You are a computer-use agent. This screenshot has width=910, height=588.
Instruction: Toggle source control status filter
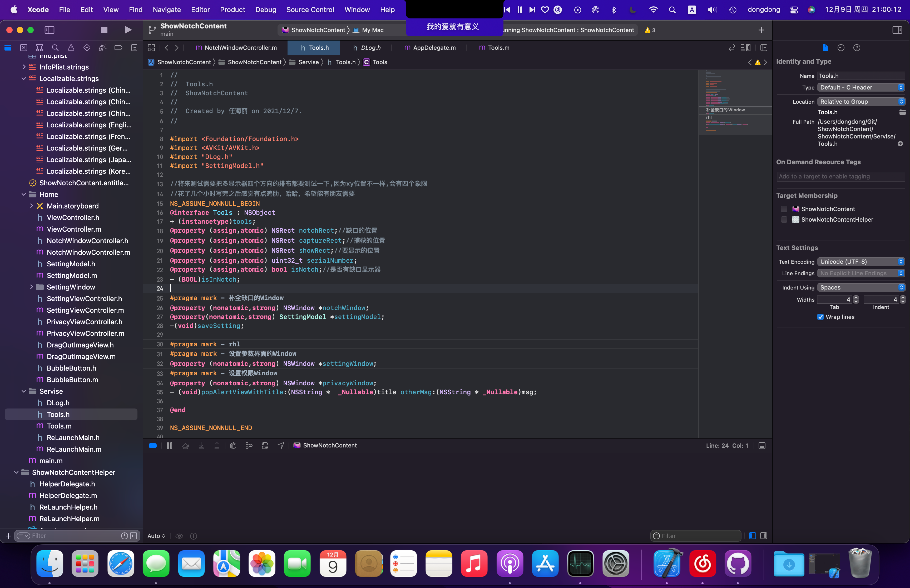133,536
